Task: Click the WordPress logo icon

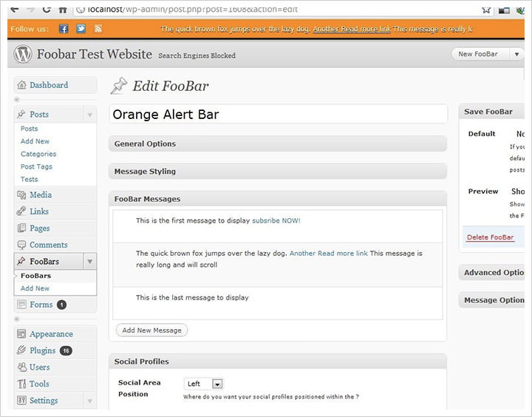Action: click(23, 54)
